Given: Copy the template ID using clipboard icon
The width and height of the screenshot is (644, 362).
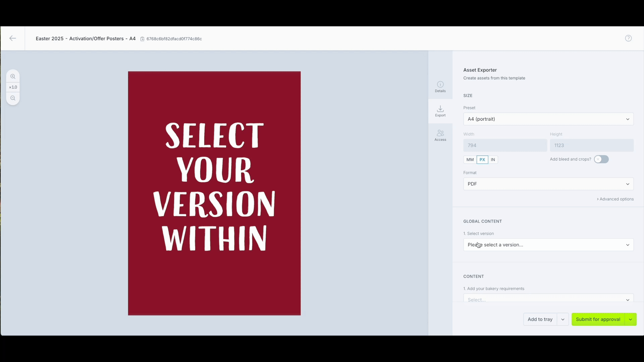Looking at the screenshot, I should 142,39.
